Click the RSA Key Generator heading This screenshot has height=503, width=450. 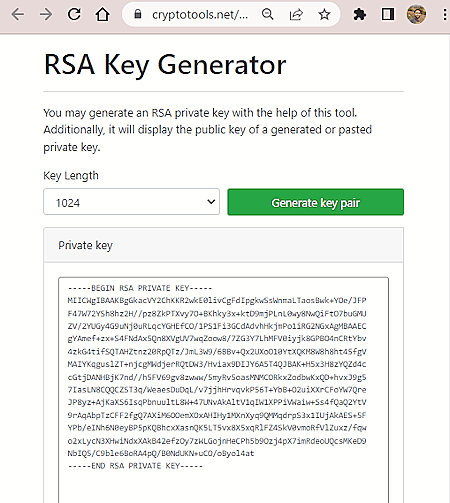point(165,65)
